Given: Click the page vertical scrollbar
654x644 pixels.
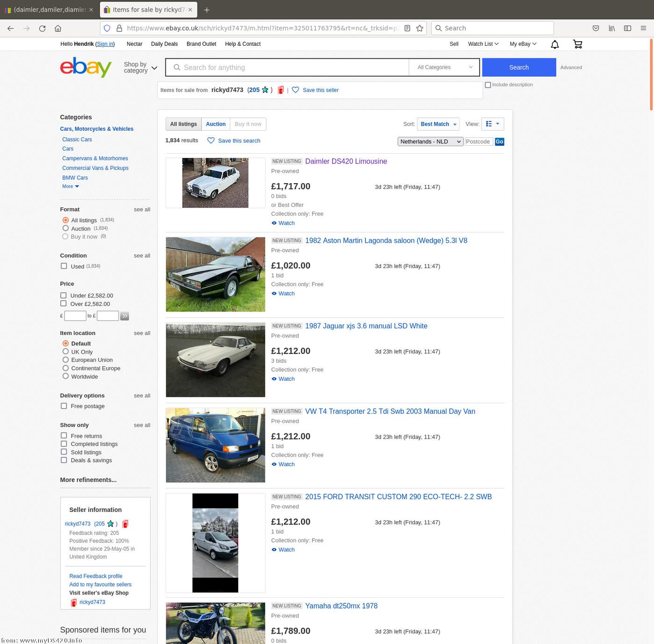Looking at the screenshot, I should click(651, 75).
